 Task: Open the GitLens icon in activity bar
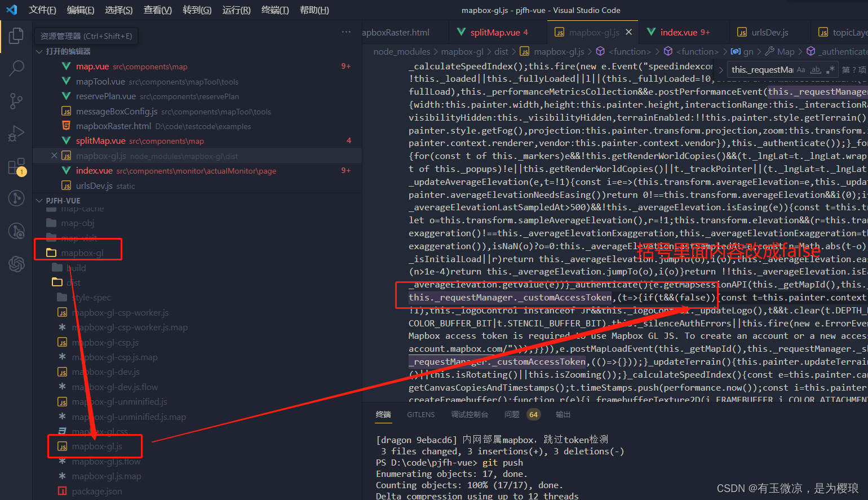(16, 198)
